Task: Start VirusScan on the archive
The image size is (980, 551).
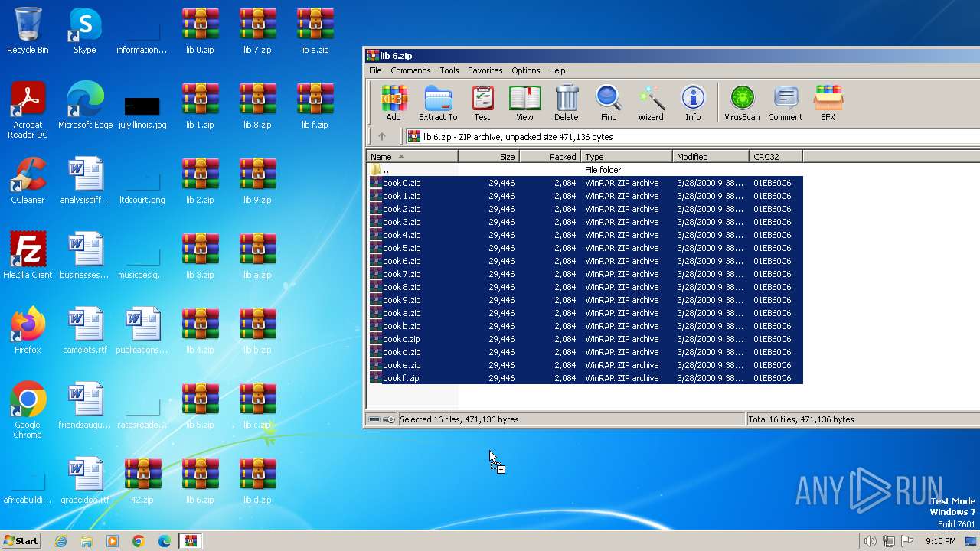Action: (x=742, y=103)
